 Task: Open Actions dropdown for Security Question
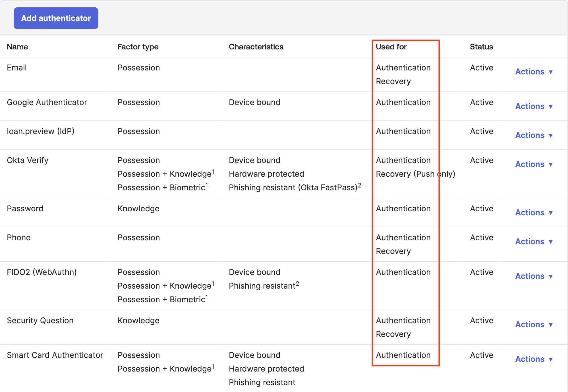click(x=533, y=324)
